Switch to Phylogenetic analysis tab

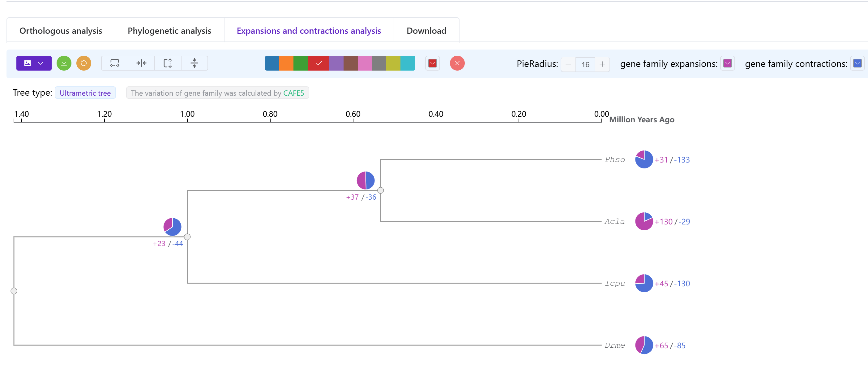coord(169,31)
